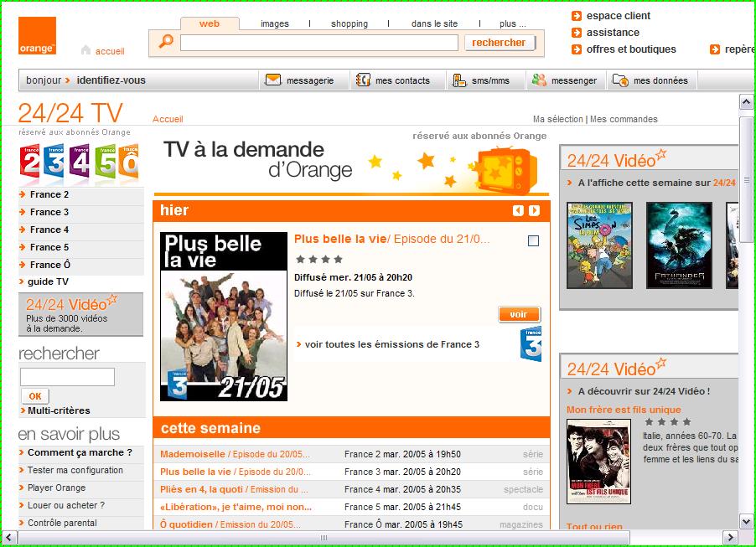Open mes contacts address book icon
The width and height of the screenshot is (756, 547).
(363, 80)
